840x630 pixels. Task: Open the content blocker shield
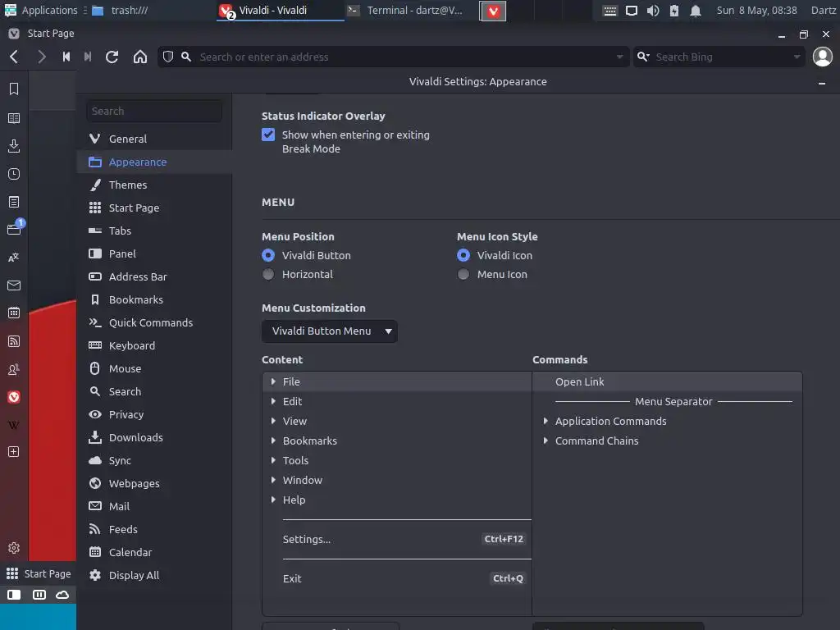click(168, 57)
